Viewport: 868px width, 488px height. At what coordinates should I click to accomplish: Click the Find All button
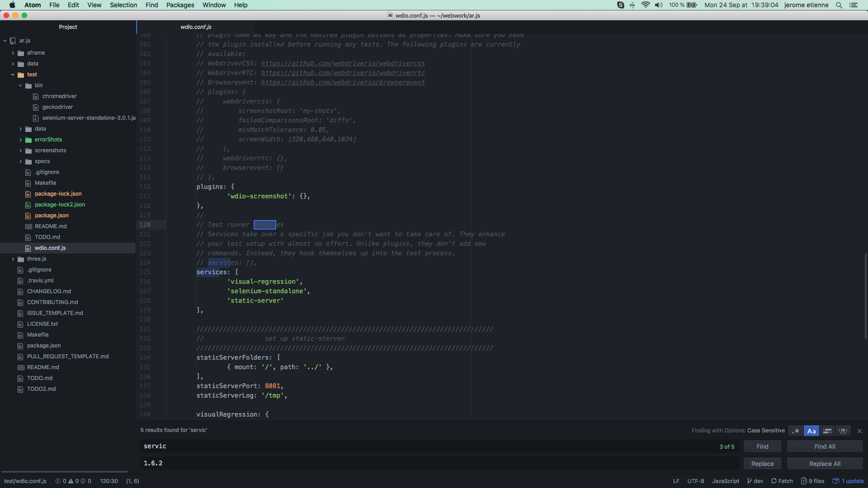(825, 446)
